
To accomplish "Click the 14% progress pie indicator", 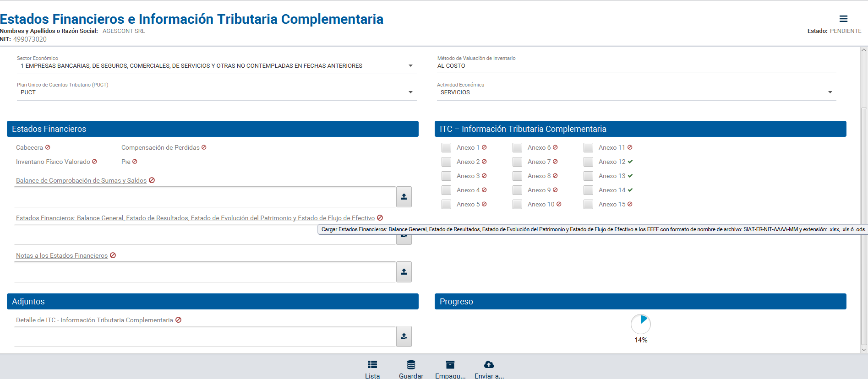I will pos(640,324).
